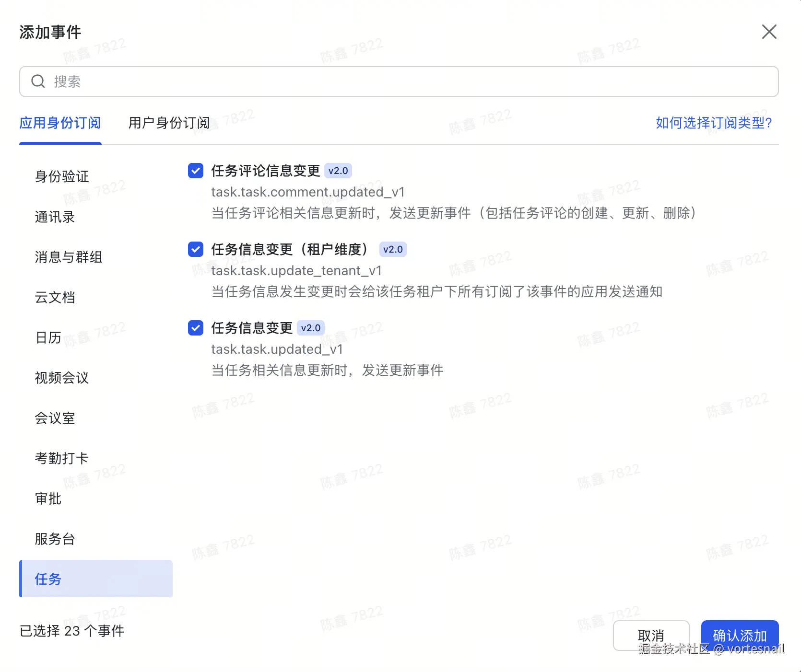Viewport: 801px width, 672px height.
Task: Click the search magnifier icon
Action: point(38,81)
